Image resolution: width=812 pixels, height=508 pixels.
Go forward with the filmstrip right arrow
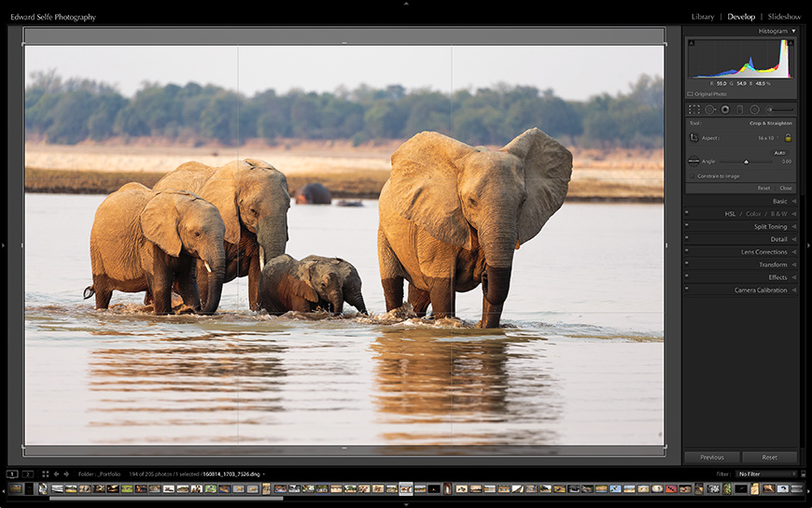click(66, 473)
